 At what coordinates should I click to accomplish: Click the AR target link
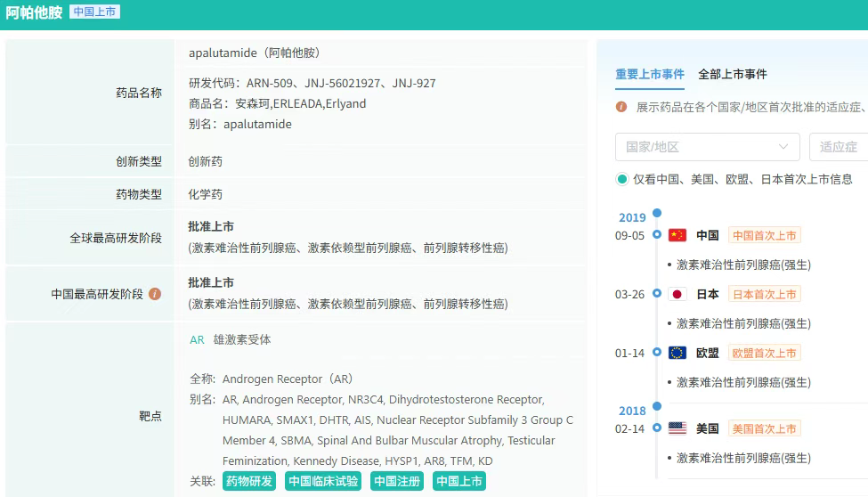tap(197, 339)
